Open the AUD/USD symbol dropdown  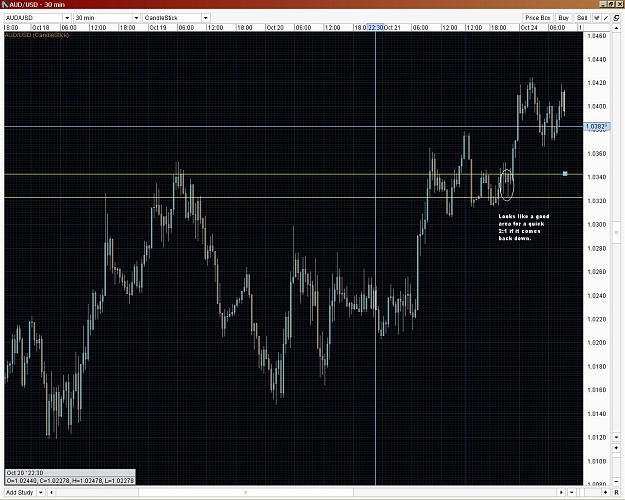pyautogui.click(x=67, y=18)
